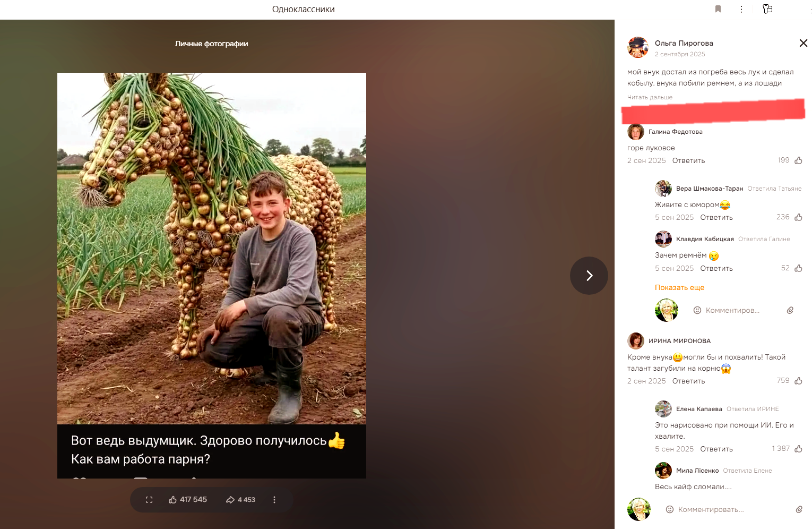Like Вера Шмакова-Таран's reply (236)
The image size is (812, 529).
(x=789, y=217)
